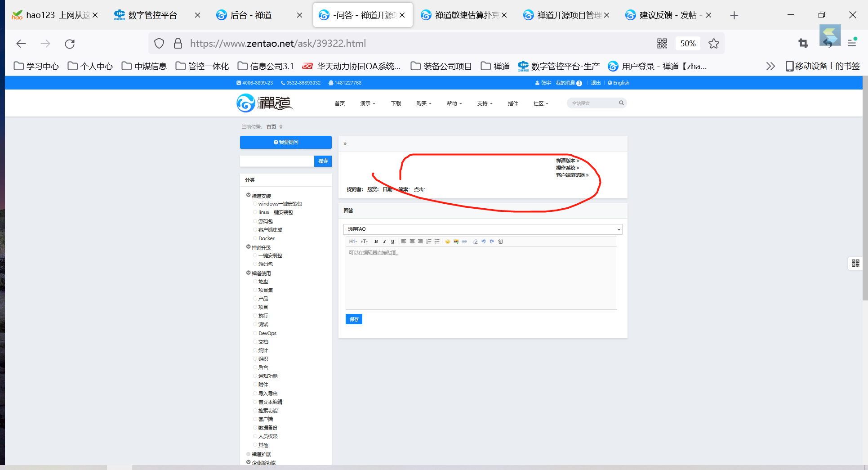868x470 pixels.
Task: Click the site security shield icon
Action: pyautogui.click(x=159, y=43)
